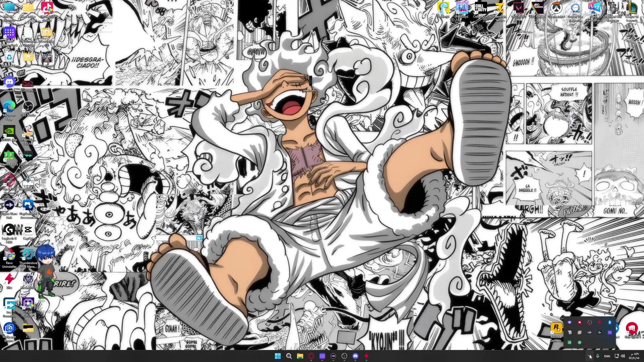
Task: Open Discord from the taskbar
Action: pos(355,356)
